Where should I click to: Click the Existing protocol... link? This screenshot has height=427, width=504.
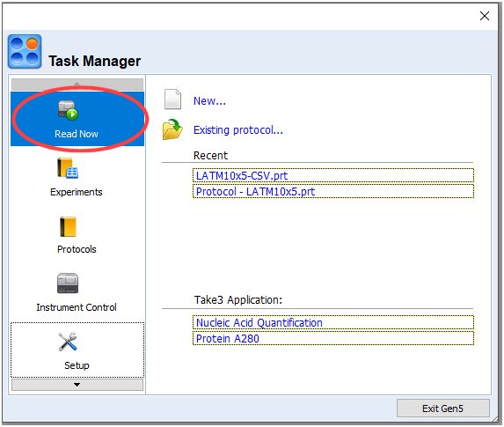point(238,130)
